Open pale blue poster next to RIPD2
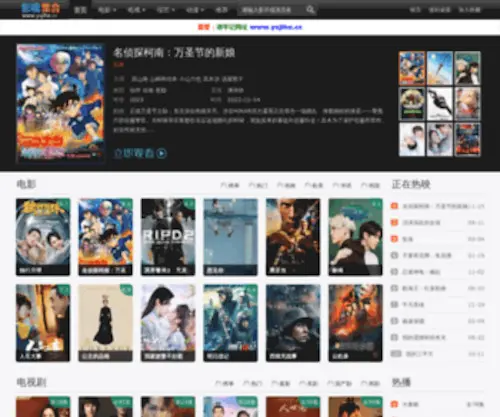 tap(231, 237)
